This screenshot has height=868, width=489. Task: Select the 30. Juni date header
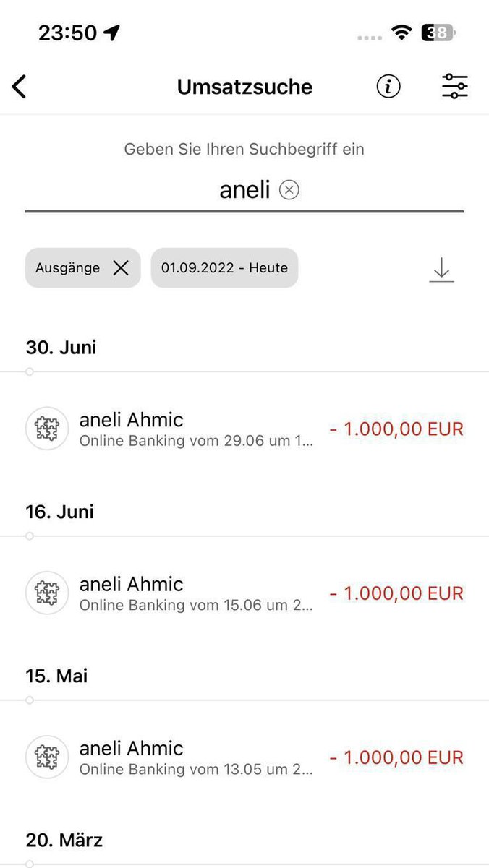click(x=61, y=348)
